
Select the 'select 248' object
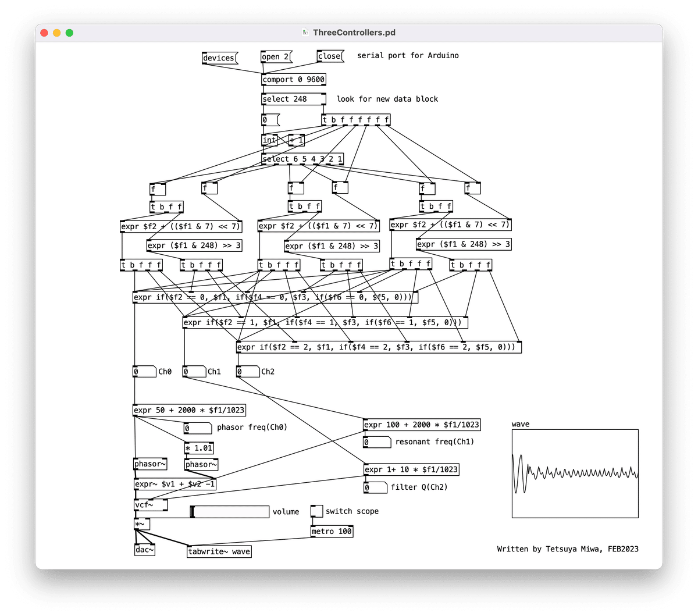[x=294, y=99]
